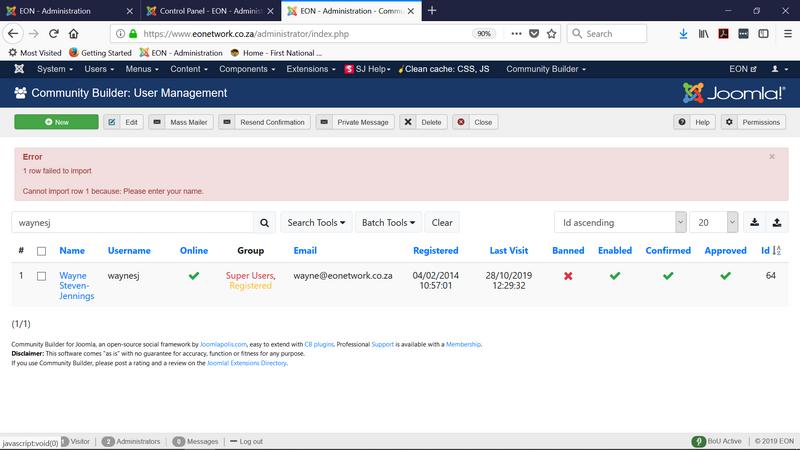
Task: Click the Resend Confirmation button
Action: click(264, 122)
